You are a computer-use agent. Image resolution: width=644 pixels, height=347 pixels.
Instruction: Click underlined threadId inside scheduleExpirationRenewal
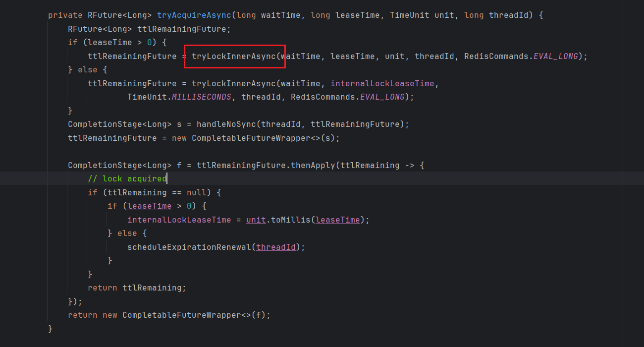point(276,247)
